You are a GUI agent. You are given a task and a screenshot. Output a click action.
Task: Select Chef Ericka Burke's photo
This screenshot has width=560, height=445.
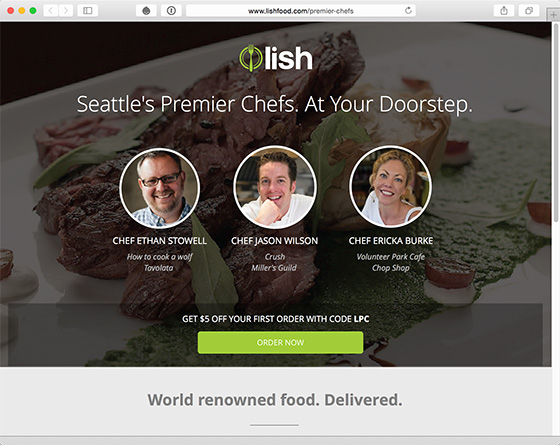point(390,186)
